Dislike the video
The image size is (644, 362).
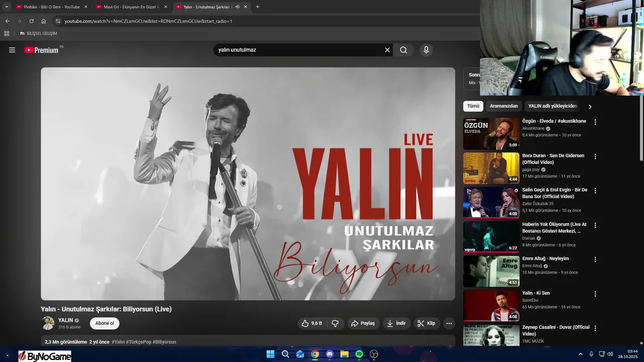click(335, 323)
